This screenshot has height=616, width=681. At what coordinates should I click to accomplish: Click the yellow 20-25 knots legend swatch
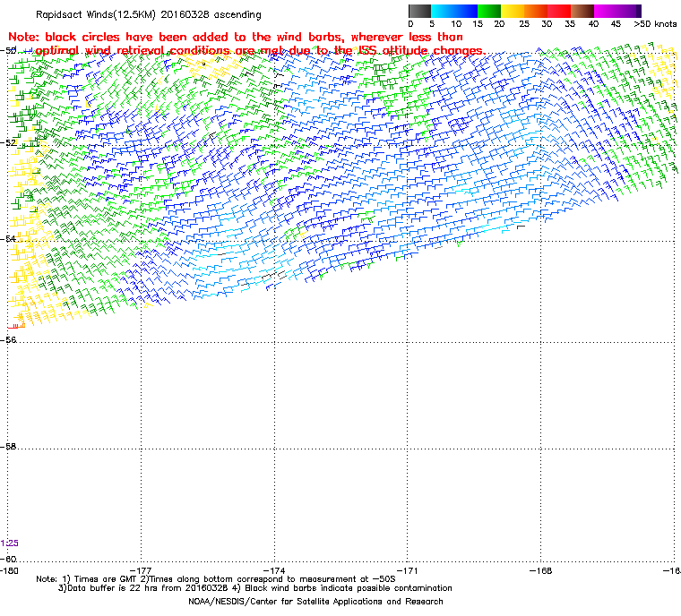click(x=513, y=11)
